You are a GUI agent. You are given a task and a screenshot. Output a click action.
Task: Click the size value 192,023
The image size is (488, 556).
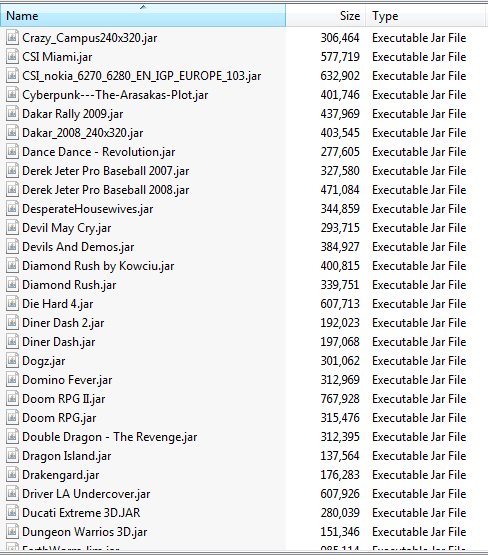340,323
